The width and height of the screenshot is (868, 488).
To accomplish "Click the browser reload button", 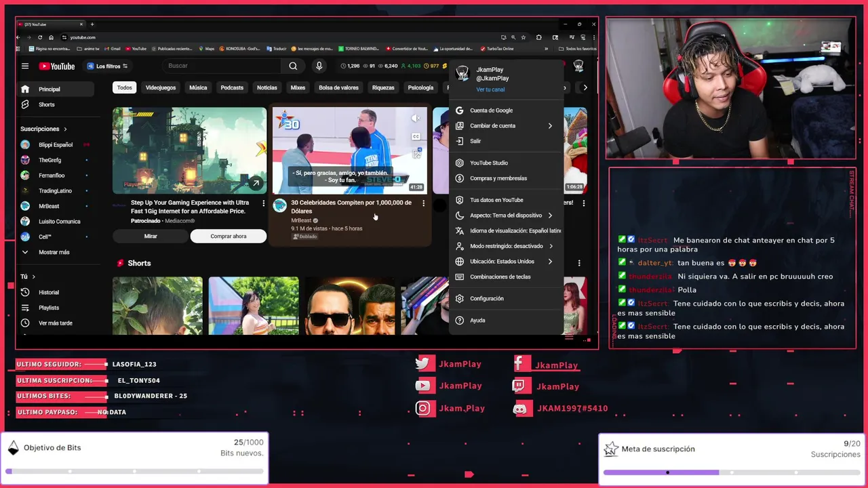I will (40, 37).
